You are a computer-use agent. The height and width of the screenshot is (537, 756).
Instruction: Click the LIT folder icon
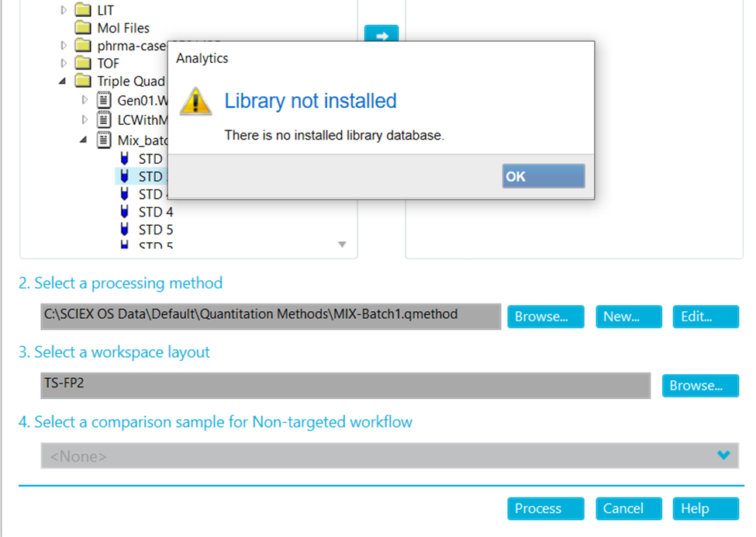pyautogui.click(x=83, y=10)
